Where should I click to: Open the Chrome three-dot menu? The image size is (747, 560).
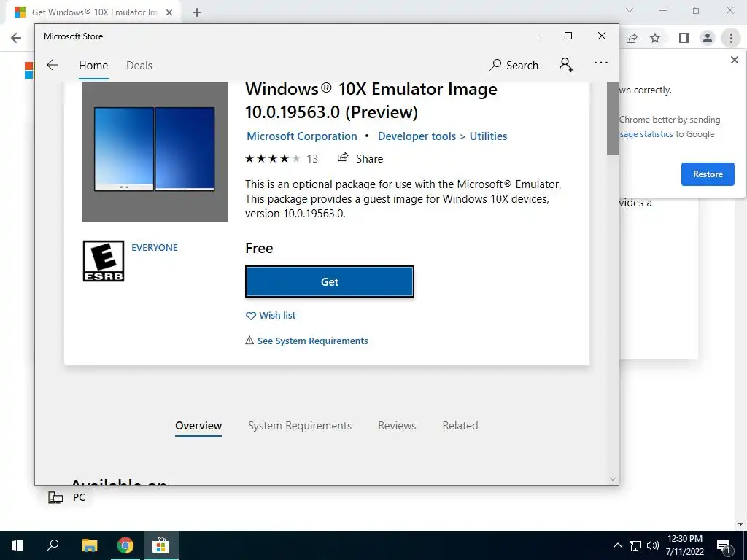(x=731, y=38)
